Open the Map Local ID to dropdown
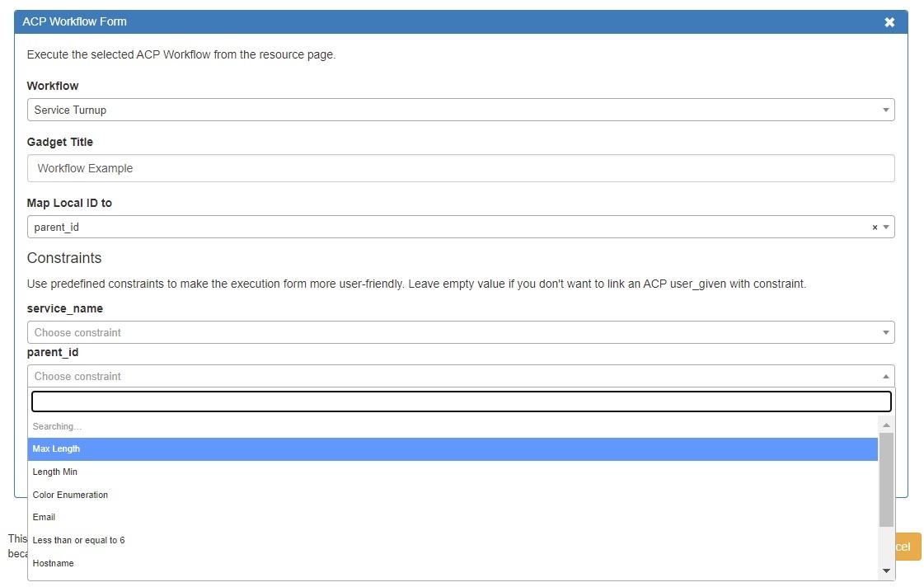The image size is (924, 587). click(445, 228)
